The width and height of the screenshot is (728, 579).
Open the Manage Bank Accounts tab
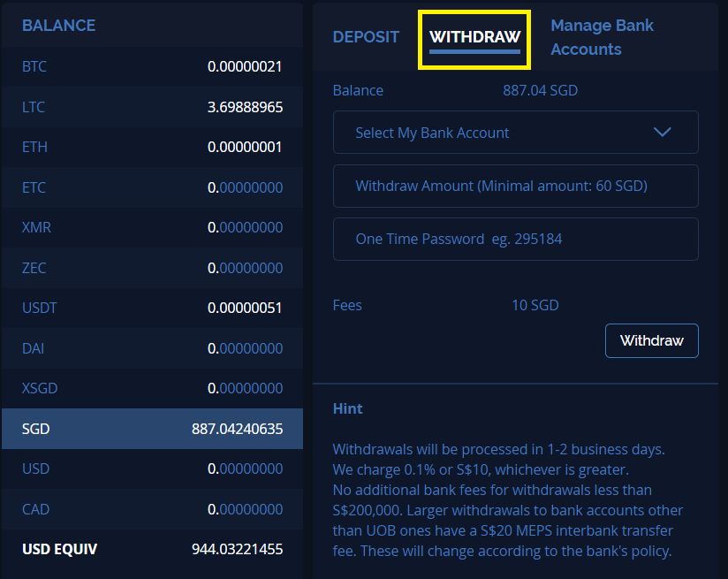pos(602,37)
